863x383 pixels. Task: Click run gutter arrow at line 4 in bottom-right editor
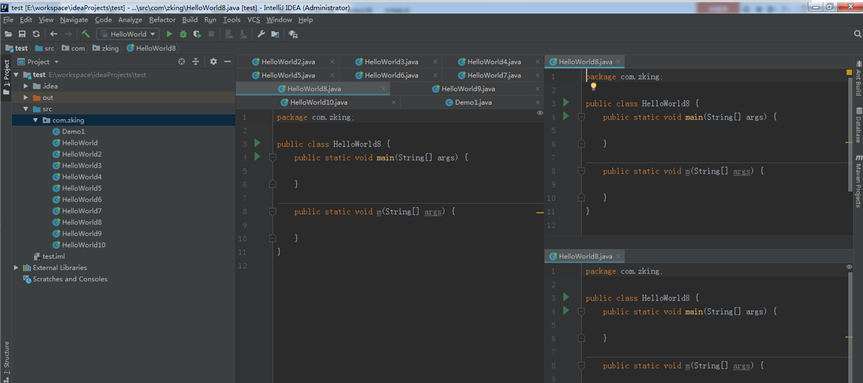(x=566, y=311)
